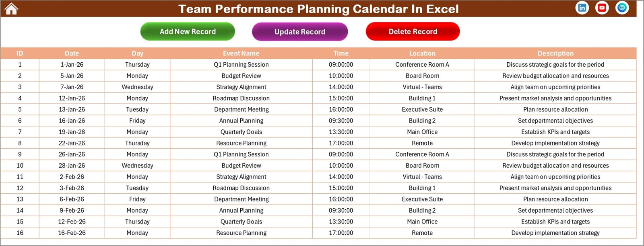Click the row with ID 10

[20, 165]
